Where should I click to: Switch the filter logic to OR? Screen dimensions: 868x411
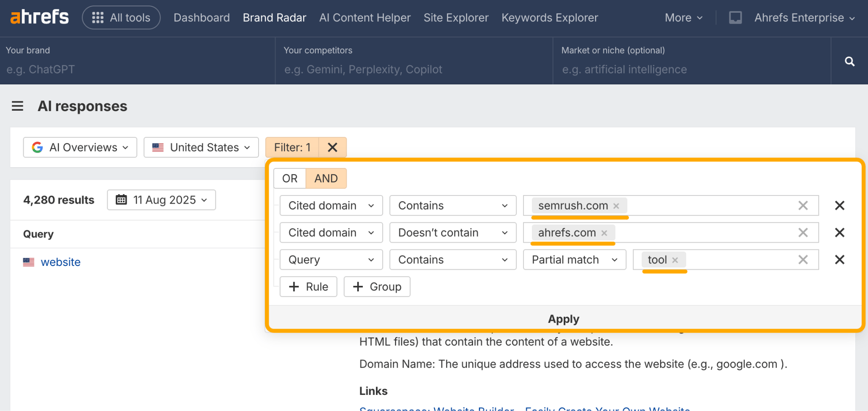click(289, 178)
